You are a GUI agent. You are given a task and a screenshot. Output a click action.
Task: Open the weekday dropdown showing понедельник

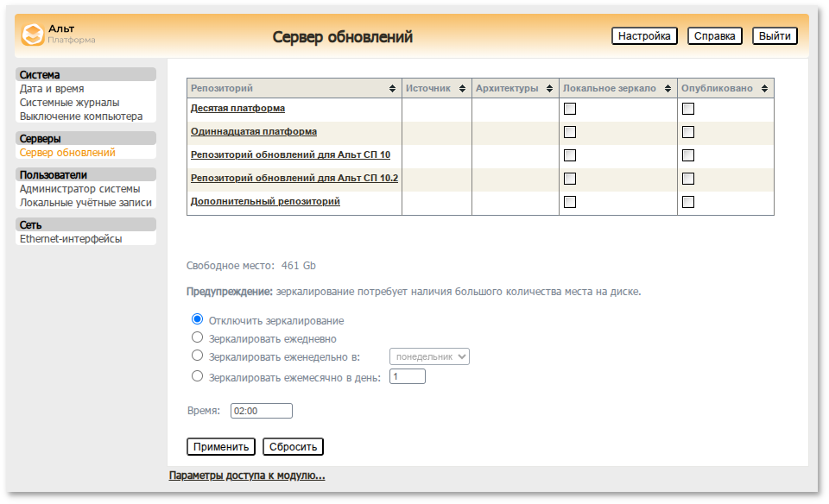(x=429, y=356)
